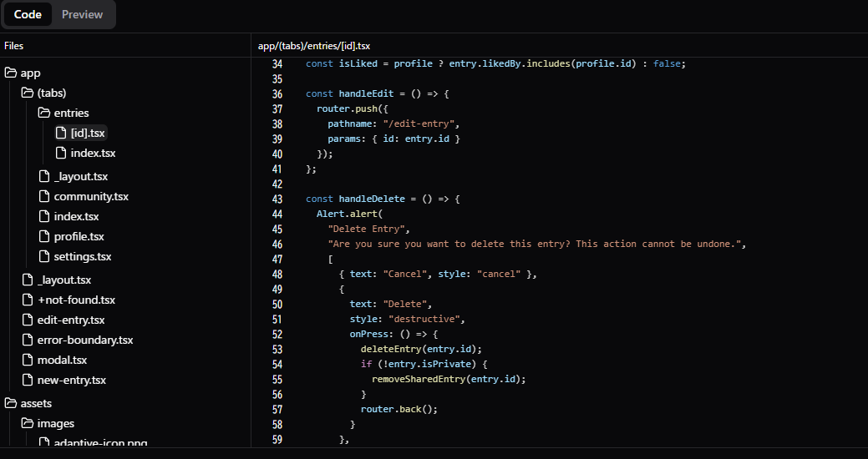This screenshot has height=459, width=868.
Task: Click the settings.tsx file icon
Action: tap(44, 256)
